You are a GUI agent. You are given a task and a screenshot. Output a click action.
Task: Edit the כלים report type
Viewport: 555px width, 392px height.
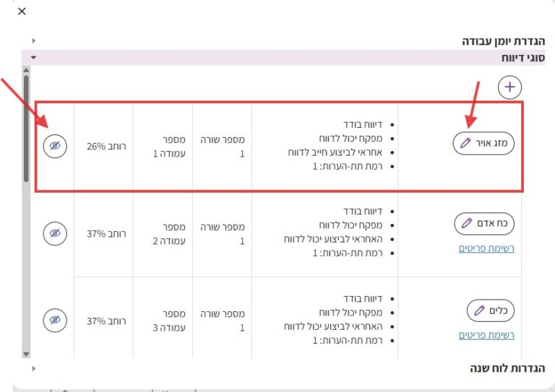point(490,310)
